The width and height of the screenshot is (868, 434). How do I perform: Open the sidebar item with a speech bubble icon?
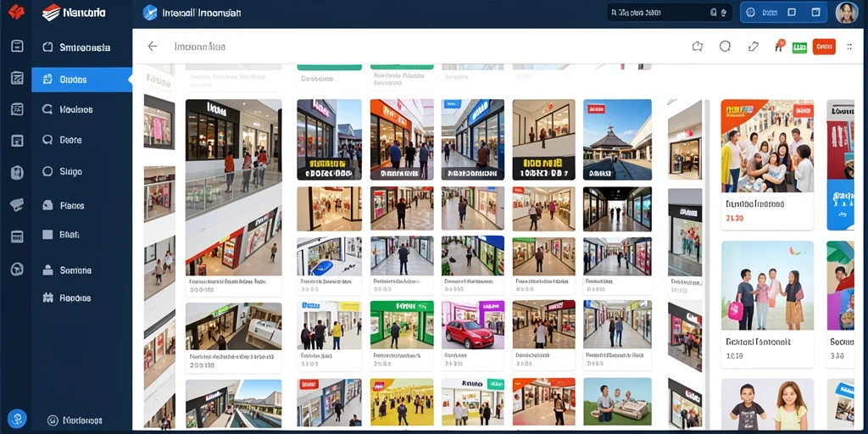[82, 140]
